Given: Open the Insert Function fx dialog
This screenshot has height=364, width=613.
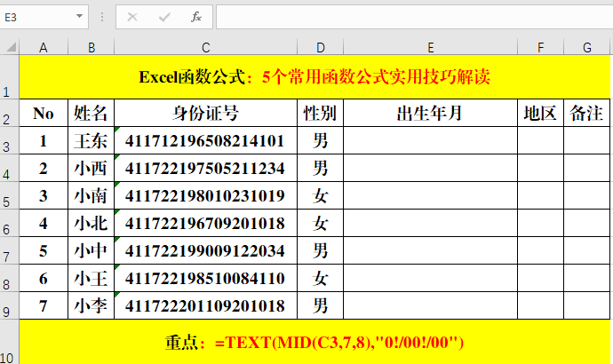Looking at the screenshot, I should pos(195,17).
